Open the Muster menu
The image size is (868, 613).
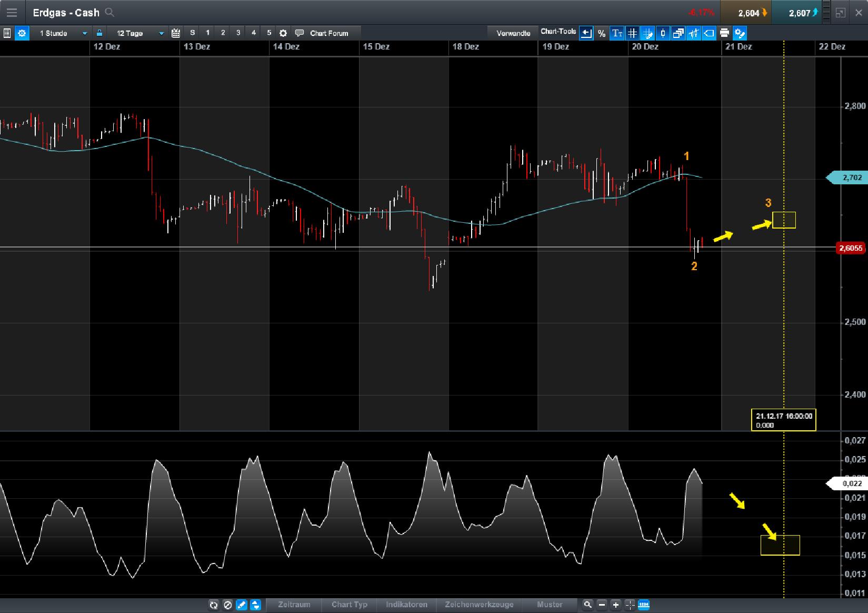click(x=549, y=605)
